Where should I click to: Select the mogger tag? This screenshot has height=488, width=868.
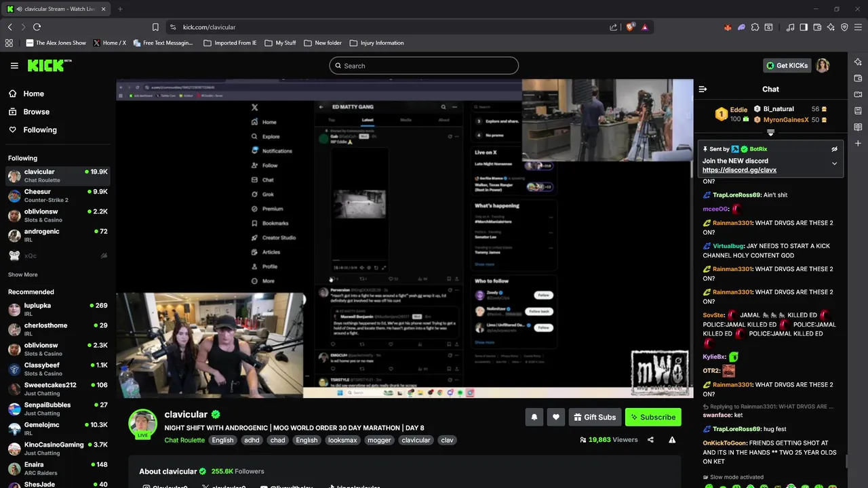point(379,440)
